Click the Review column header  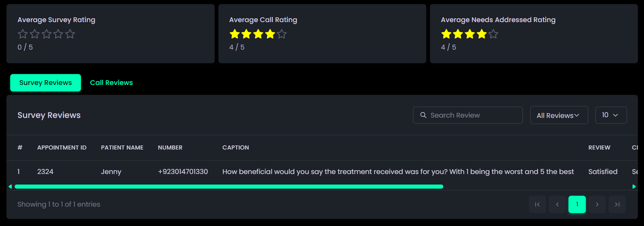[x=599, y=147]
